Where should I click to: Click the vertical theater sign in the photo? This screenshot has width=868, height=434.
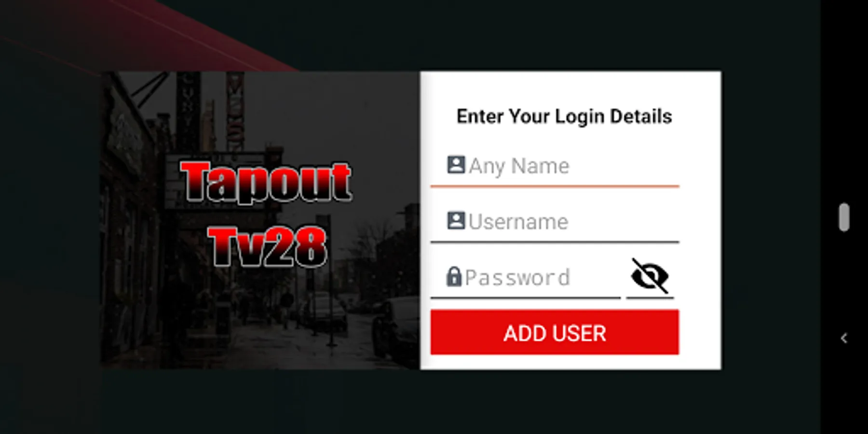coord(235,112)
